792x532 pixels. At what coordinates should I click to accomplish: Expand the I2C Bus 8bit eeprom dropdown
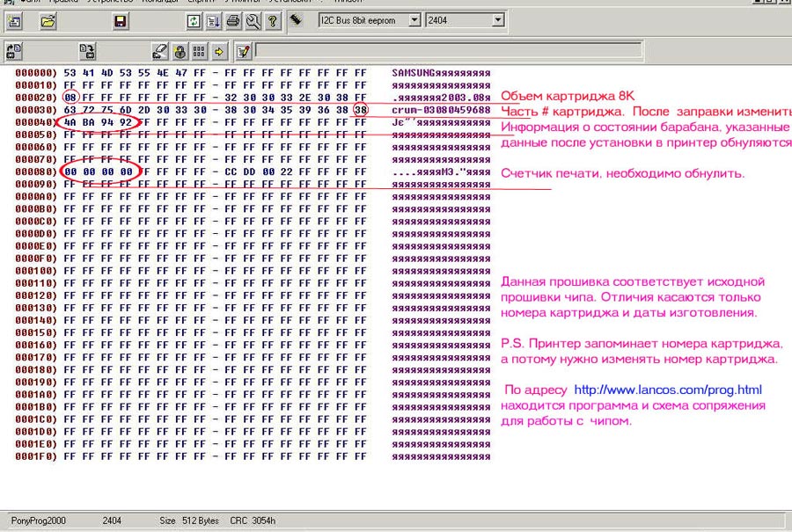pos(414,20)
